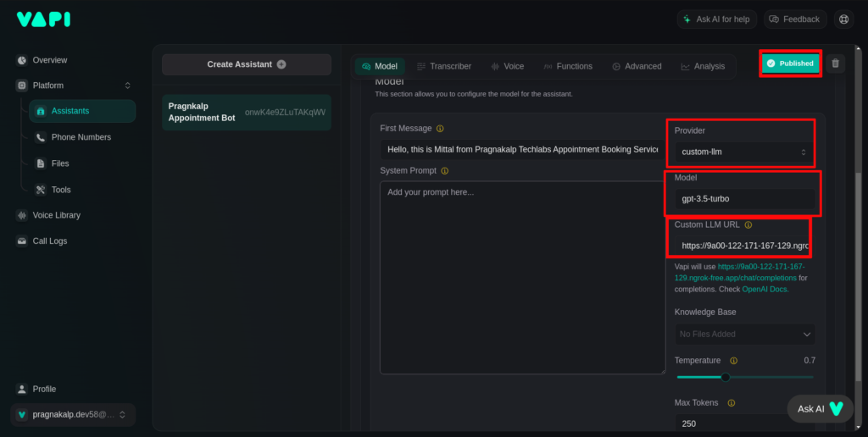Open Phone Numbers in the sidebar
Viewport: 868px width, 437px height.
click(x=81, y=137)
